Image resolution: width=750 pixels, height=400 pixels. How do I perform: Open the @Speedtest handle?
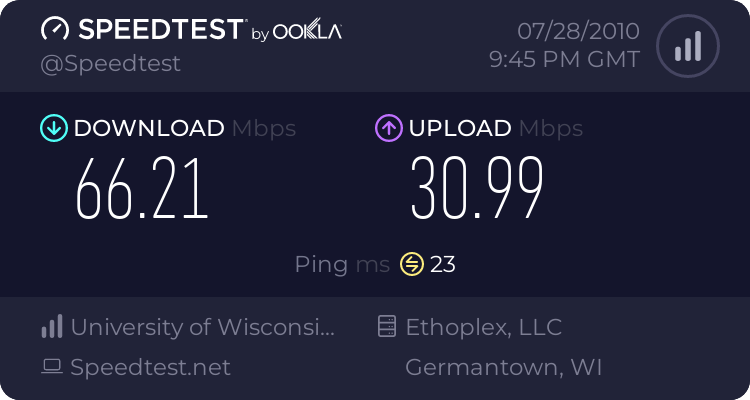click(110, 64)
